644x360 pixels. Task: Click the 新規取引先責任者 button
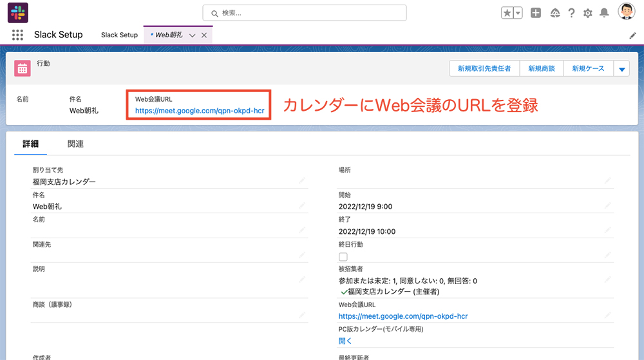484,68
